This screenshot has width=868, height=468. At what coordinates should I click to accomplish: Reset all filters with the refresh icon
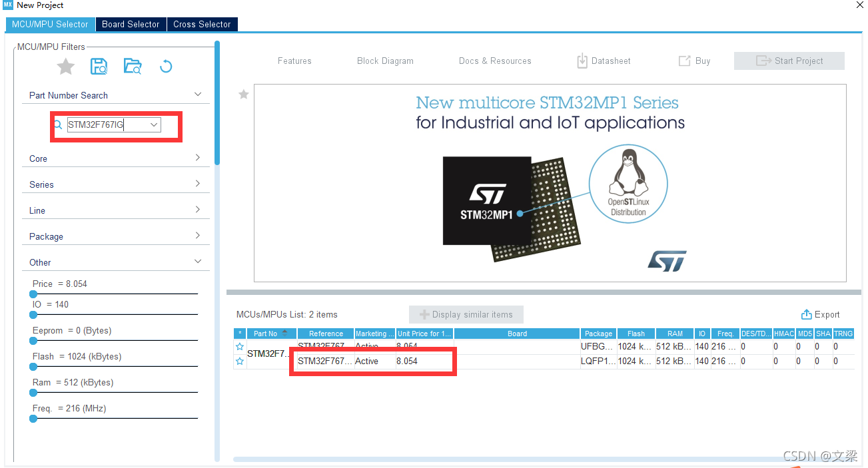tap(166, 67)
